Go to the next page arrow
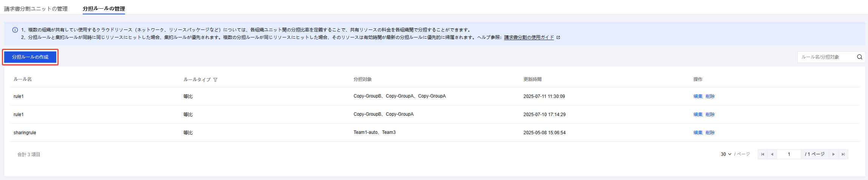868x180 pixels. (834, 154)
